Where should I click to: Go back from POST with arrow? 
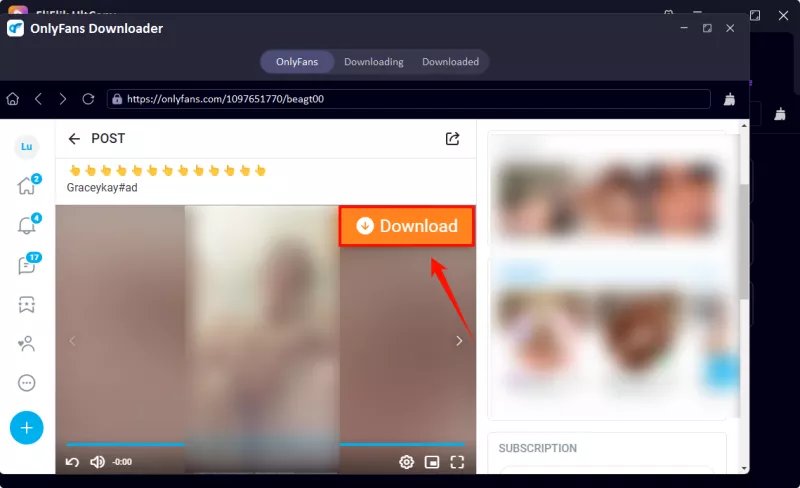tap(74, 139)
